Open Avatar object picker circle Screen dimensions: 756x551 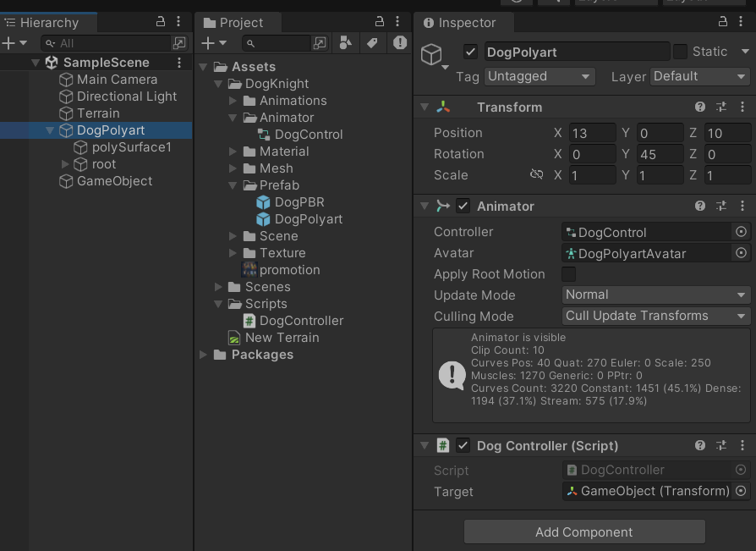(x=741, y=253)
